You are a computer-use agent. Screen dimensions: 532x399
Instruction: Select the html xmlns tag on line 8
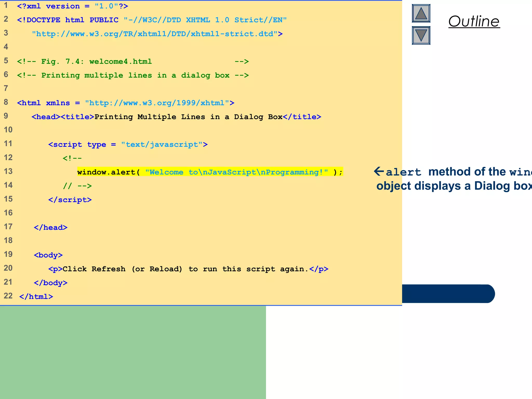coord(126,103)
